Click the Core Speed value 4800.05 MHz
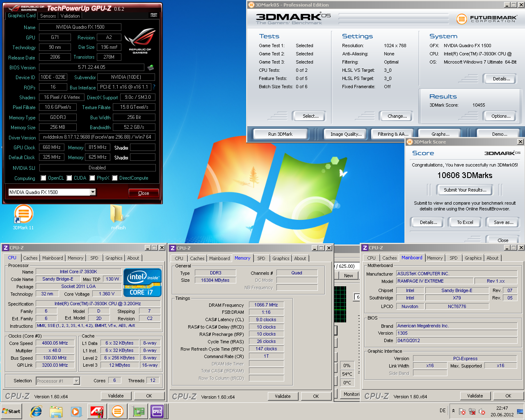Viewport: 525px width, 420px height. pos(55,343)
